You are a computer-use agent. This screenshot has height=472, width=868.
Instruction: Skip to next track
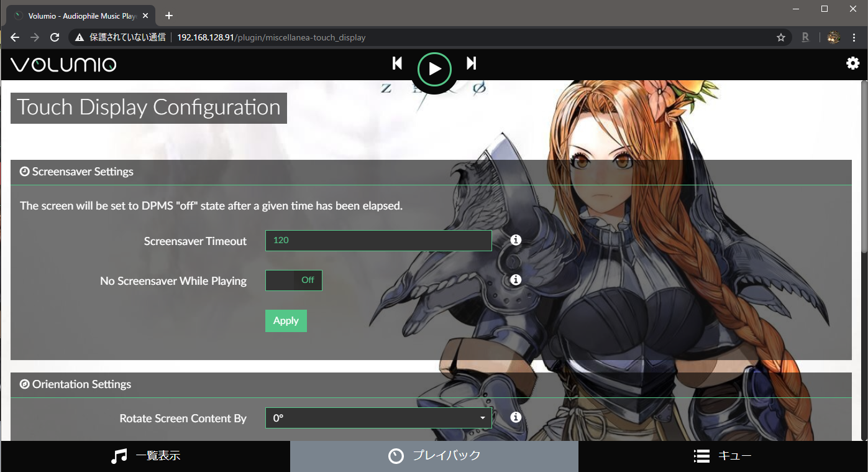click(x=472, y=63)
